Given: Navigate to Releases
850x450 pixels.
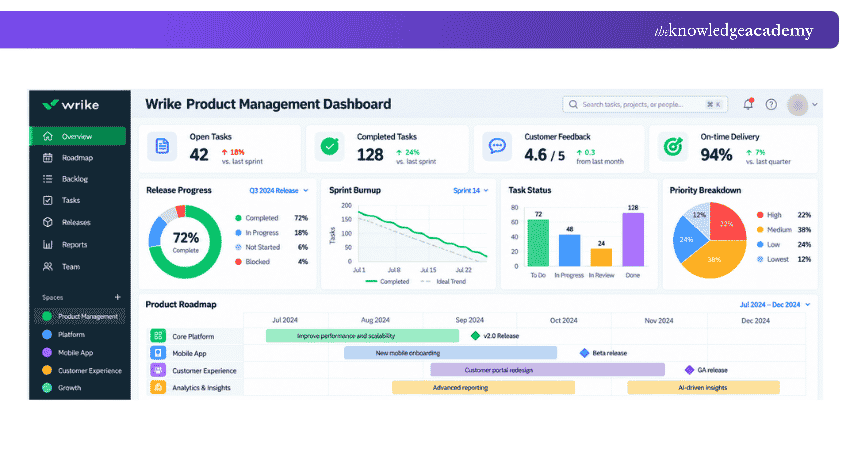Looking at the screenshot, I should pyautogui.click(x=78, y=222).
